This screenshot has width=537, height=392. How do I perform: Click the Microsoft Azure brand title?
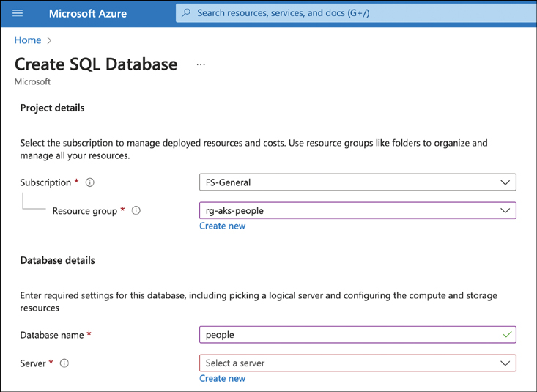point(87,13)
